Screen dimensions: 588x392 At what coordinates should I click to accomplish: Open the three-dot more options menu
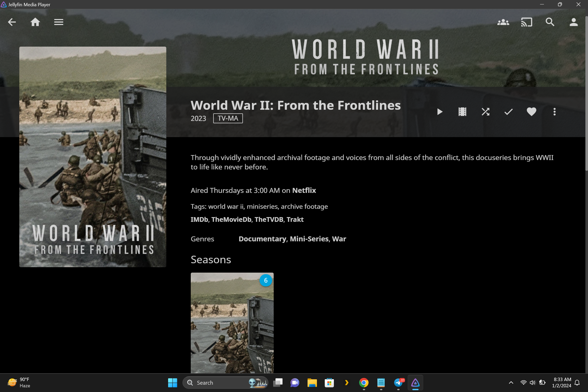[554, 112]
